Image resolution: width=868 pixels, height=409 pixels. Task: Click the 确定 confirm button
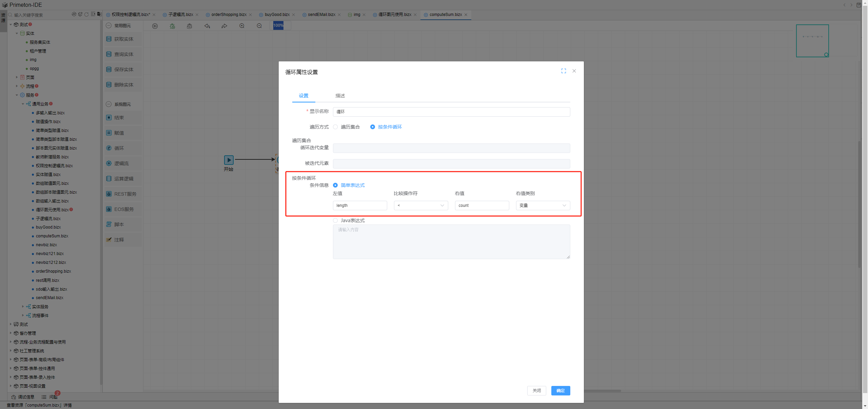click(x=560, y=391)
